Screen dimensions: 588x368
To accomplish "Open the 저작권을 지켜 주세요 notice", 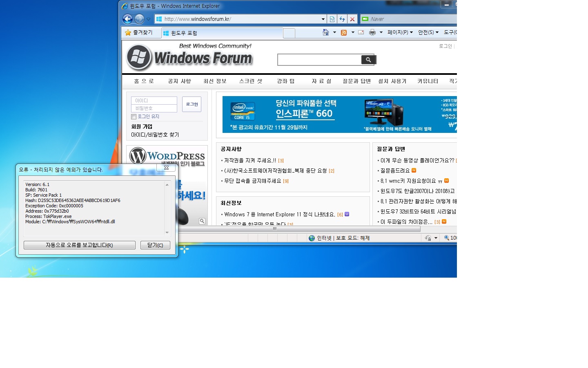I will 250,160.
